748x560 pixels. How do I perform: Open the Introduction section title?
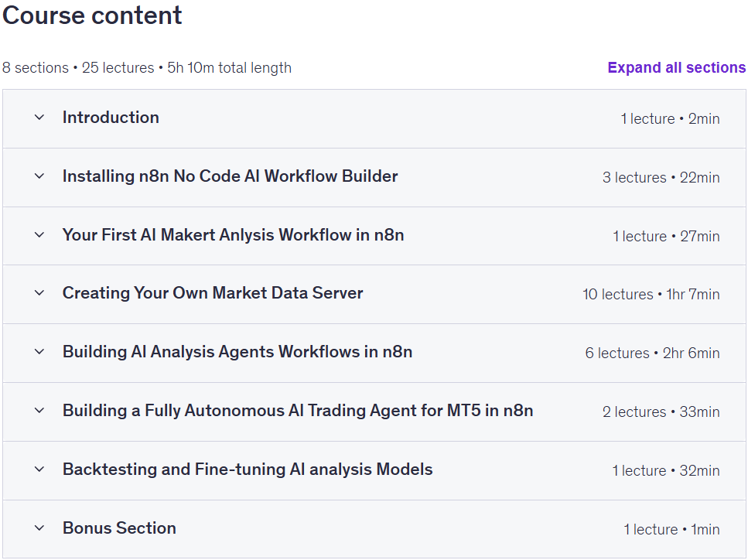[111, 118]
